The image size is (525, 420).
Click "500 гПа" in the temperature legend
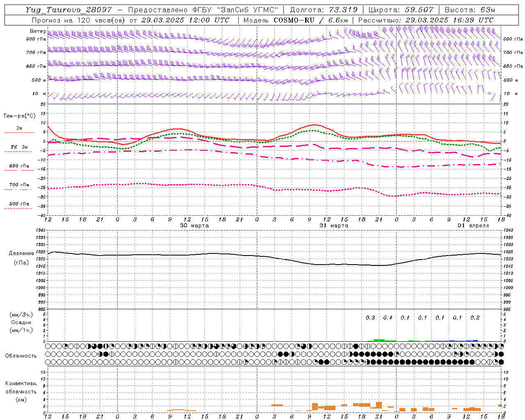[x=19, y=204]
